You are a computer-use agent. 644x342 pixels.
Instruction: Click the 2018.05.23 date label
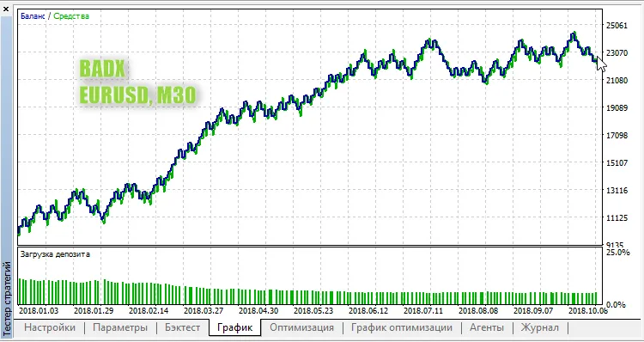point(313,311)
